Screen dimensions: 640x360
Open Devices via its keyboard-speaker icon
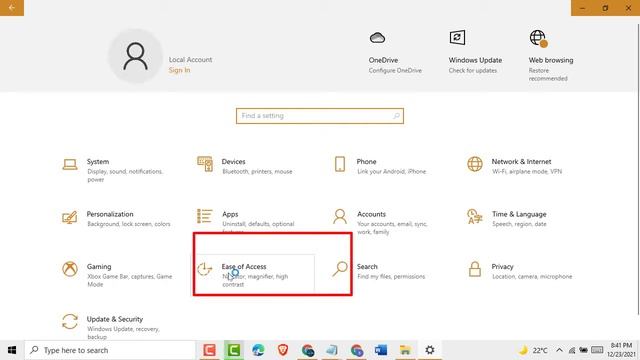[x=205, y=164]
